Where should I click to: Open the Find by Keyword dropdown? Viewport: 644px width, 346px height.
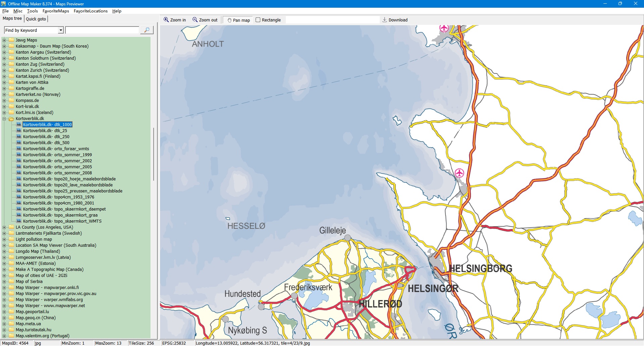[x=61, y=31]
